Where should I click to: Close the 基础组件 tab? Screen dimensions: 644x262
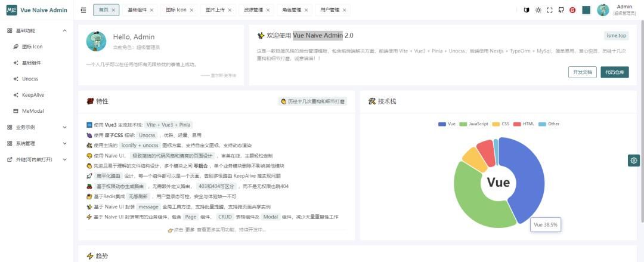coord(151,10)
